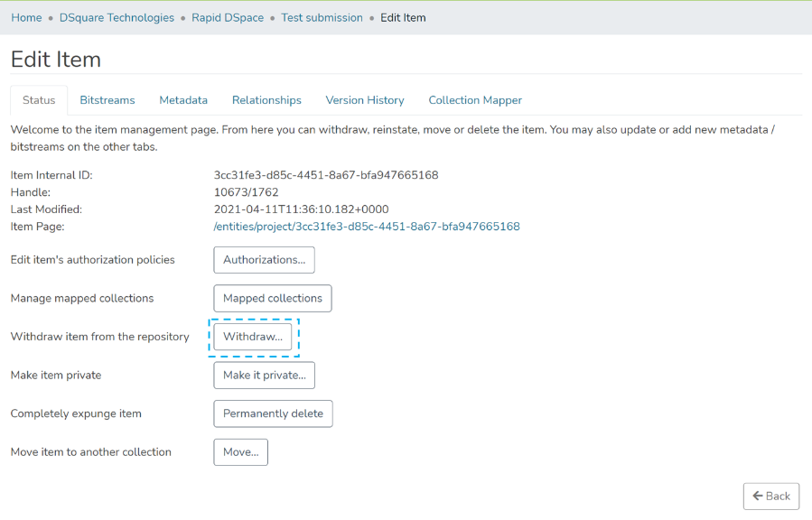812x520 pixels.
Task: Open the Item Page entities link
Action: tap(366, 227)
